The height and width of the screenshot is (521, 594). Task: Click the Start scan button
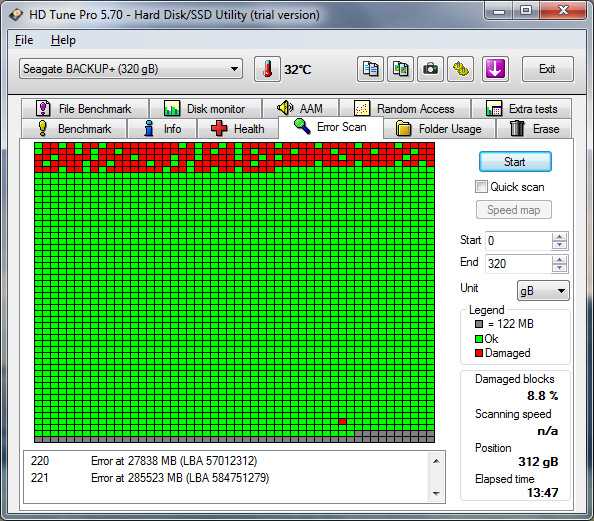point(515,162)
